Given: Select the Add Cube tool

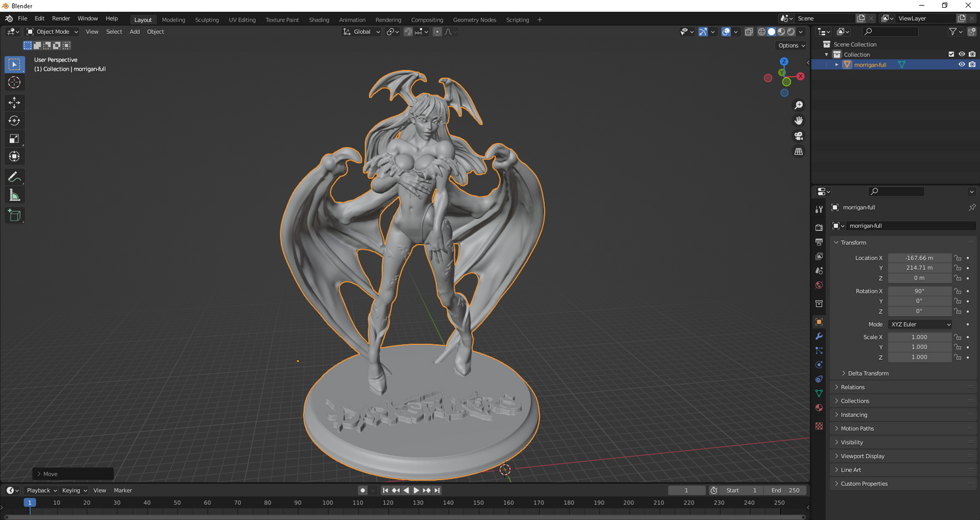Looking at the screenshot, I should 14,215.
